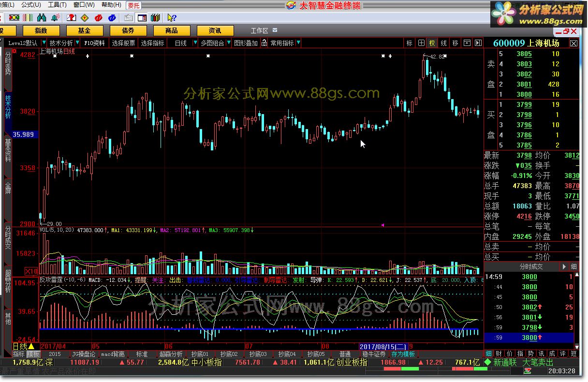The height and width of the screenshot is (382, 588).
Task: Select the 基金 category button
Action: pyautogui.click(x=85, y=30)
